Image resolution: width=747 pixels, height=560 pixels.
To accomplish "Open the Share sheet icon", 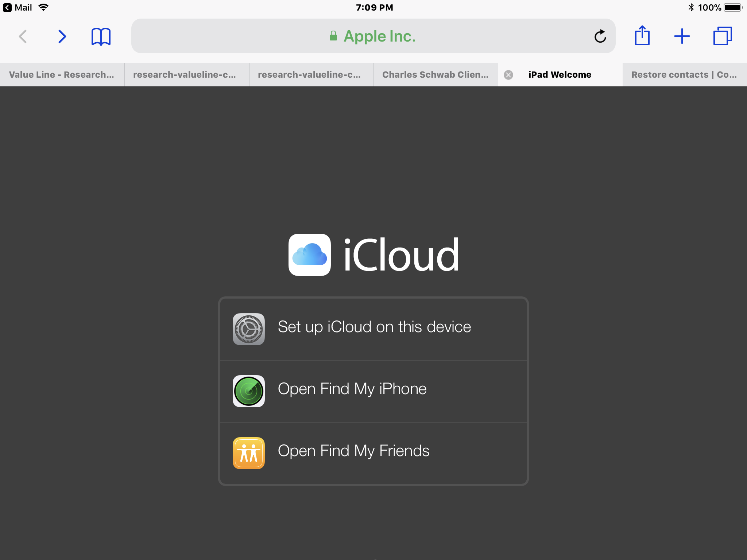I will pos(642,35).
